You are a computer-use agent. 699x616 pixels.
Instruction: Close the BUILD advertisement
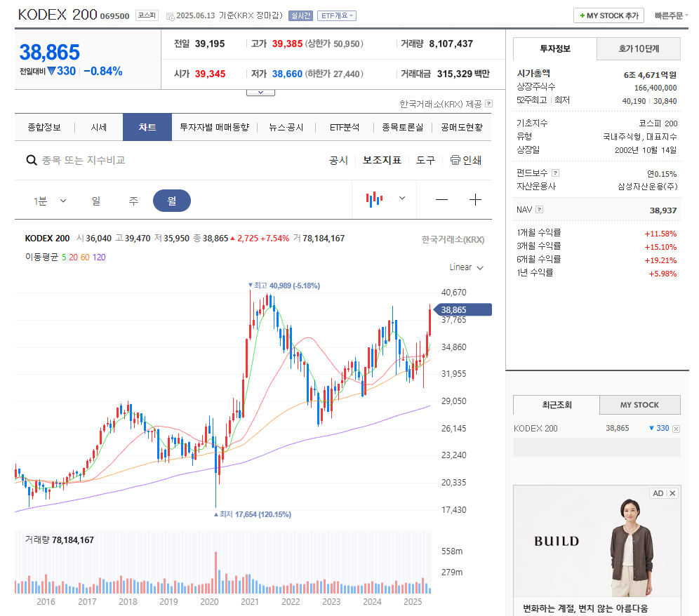point(673,493)
